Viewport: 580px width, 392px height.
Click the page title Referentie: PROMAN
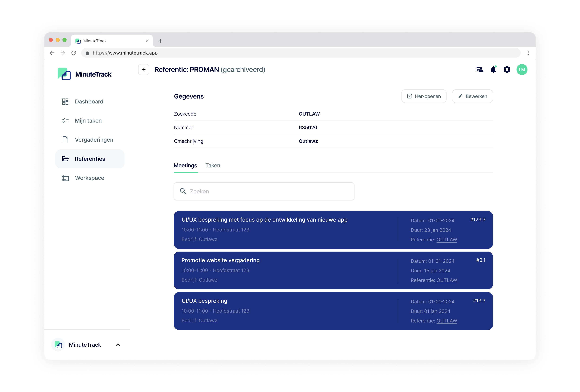187,70
